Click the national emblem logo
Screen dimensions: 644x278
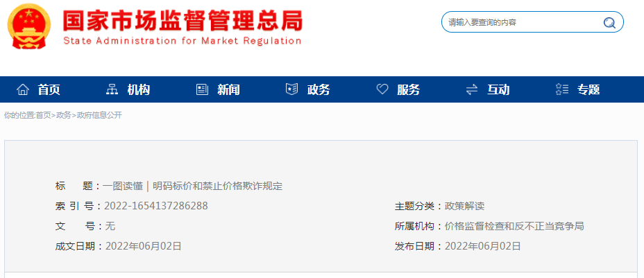pos(30,26)
